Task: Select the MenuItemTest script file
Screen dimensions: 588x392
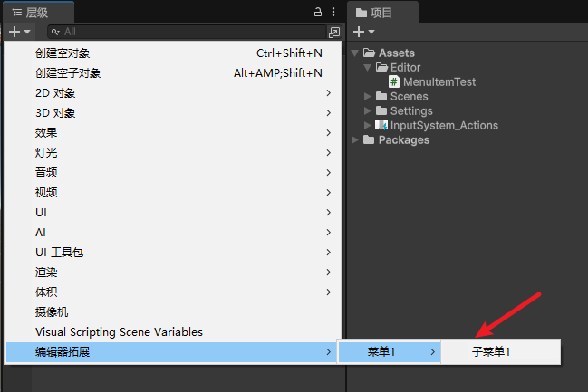Action: [439, 82]
